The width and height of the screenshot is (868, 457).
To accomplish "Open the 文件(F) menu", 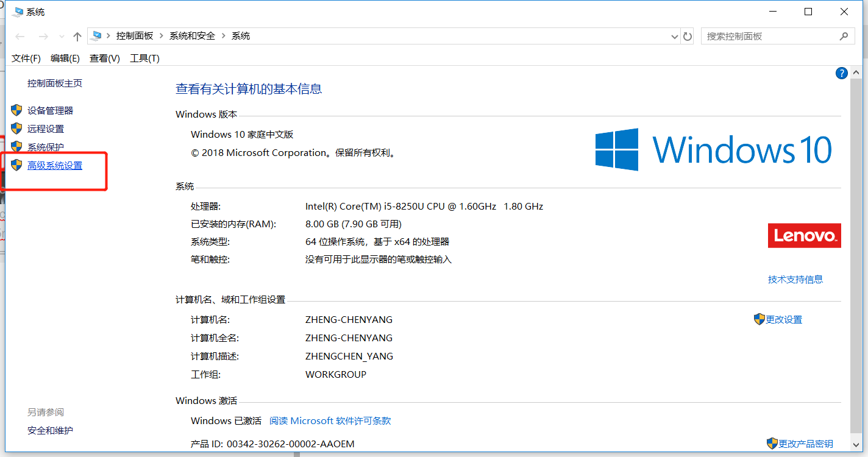I will point(26,58).
